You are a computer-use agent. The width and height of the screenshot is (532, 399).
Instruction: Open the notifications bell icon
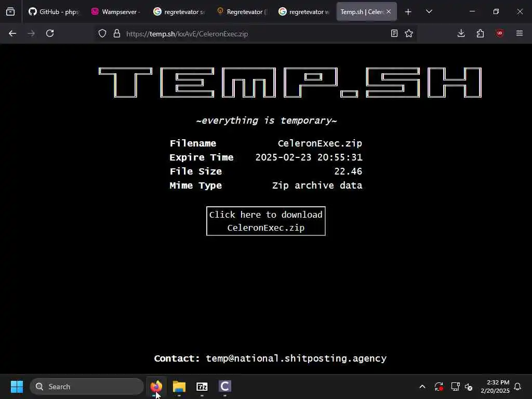click(517, 387)
